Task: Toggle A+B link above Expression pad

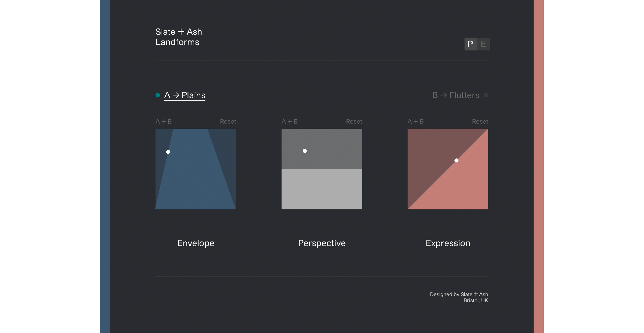Action: tap(416, 122)
